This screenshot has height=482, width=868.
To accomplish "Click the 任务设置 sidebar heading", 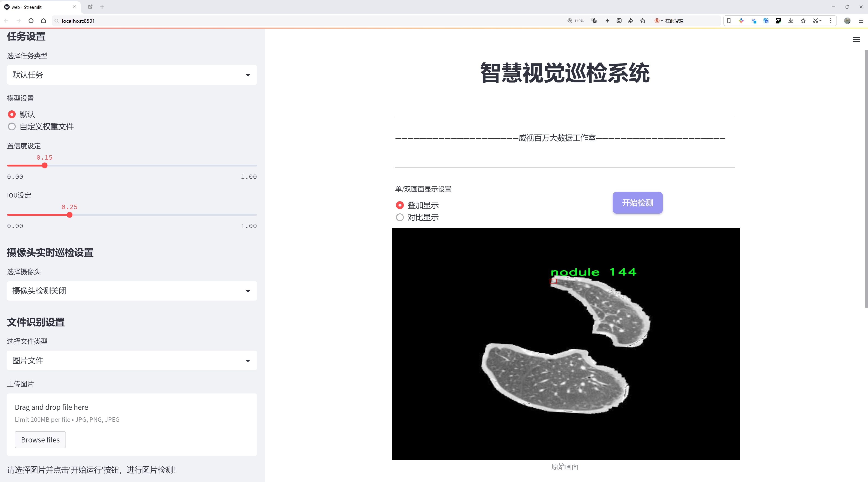I will [x=26, y=36].
